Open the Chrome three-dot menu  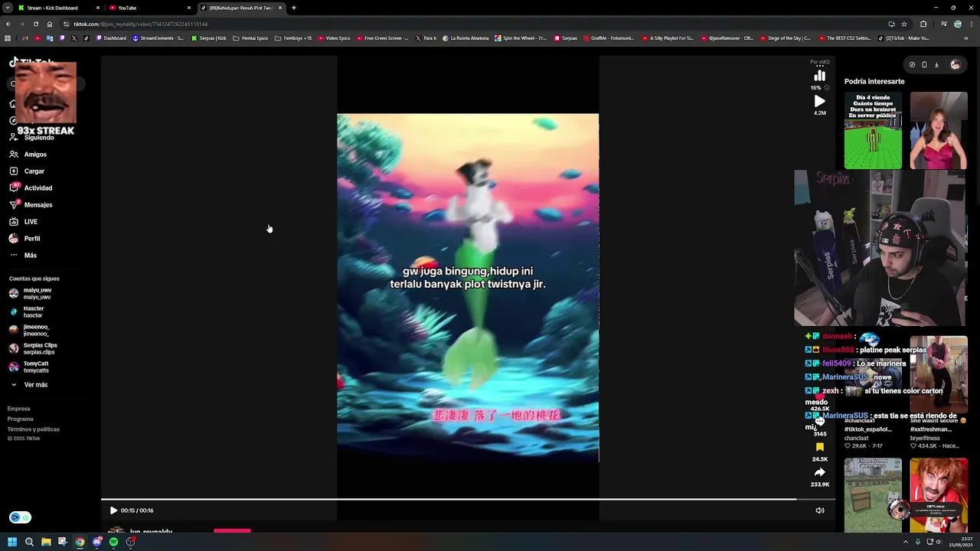tap(970, 24)
